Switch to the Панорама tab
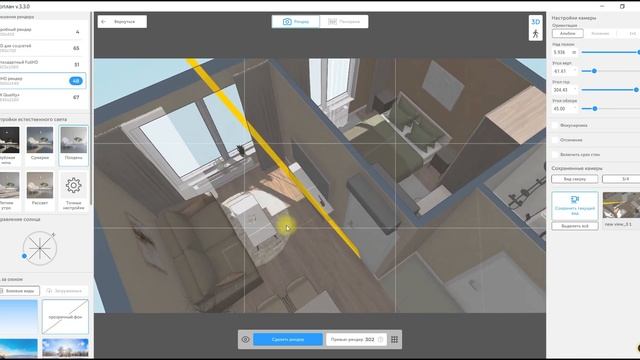Image resolution: width=640 pixels, height=360 pixels. point(344,22)
